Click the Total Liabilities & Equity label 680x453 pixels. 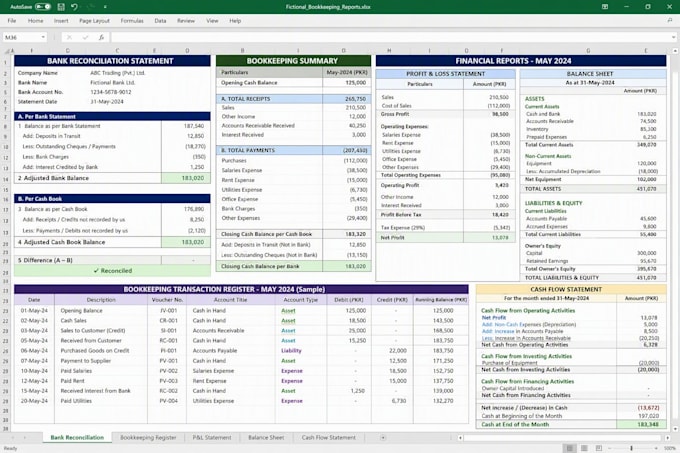[562, 277]
